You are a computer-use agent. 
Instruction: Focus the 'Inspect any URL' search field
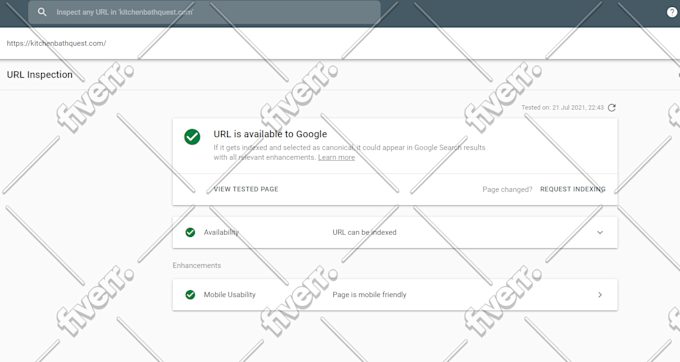pos(204,12)
